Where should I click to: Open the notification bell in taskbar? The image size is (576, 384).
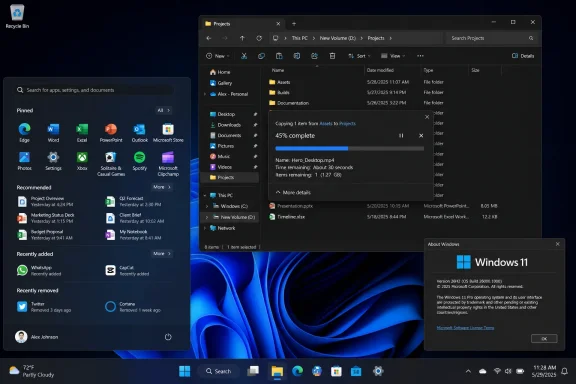point(565,371)
